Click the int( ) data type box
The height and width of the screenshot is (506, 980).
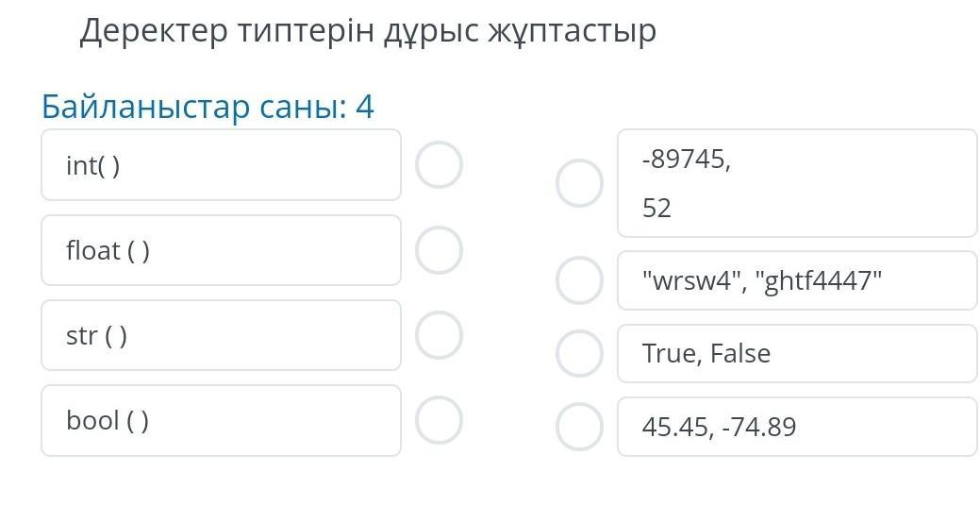[221, 165]
